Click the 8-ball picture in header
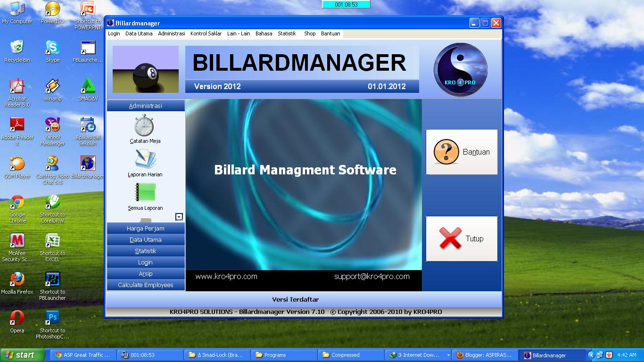Image resolution: width=644 pixels, height=362 pixels. point(146,69)
